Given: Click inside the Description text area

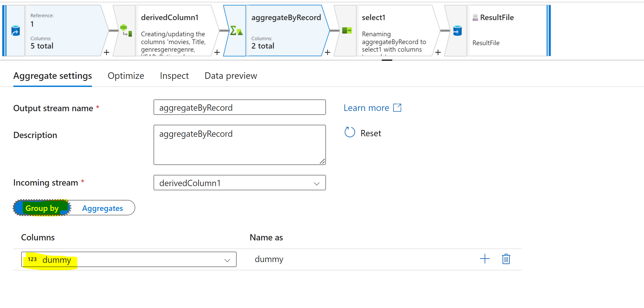Looking at the screenshot, I should tap(239, 145).
